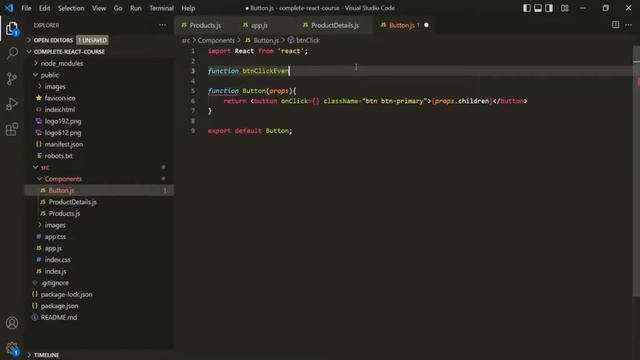Collapse the COMPLETE-REACT-COURSE root folder
The width and height of the screenshot is (640, 360).
click(69, 52)
